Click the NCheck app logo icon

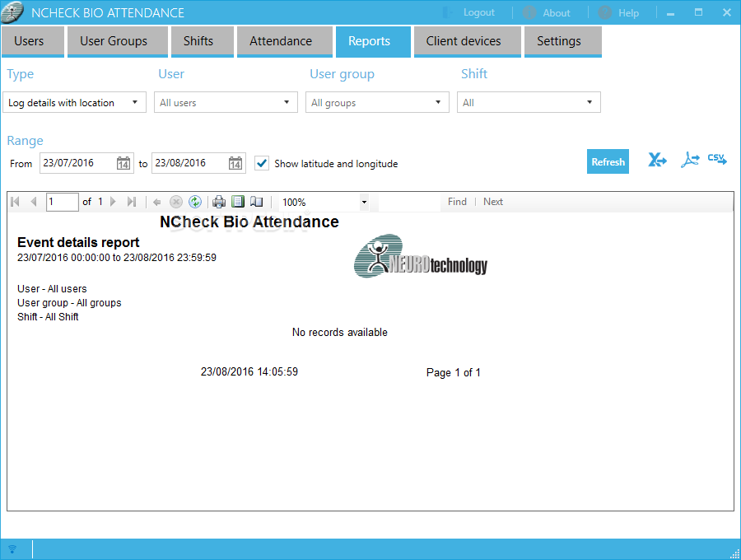12,12
